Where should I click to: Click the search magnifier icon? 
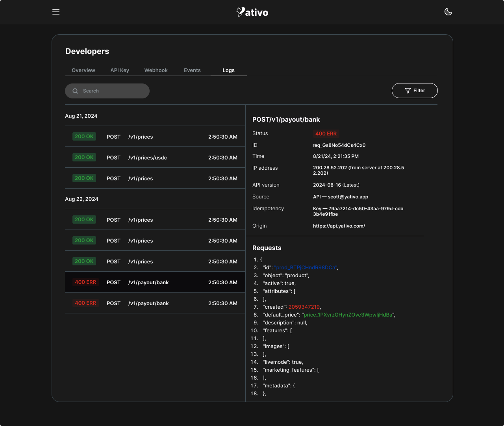75,91
